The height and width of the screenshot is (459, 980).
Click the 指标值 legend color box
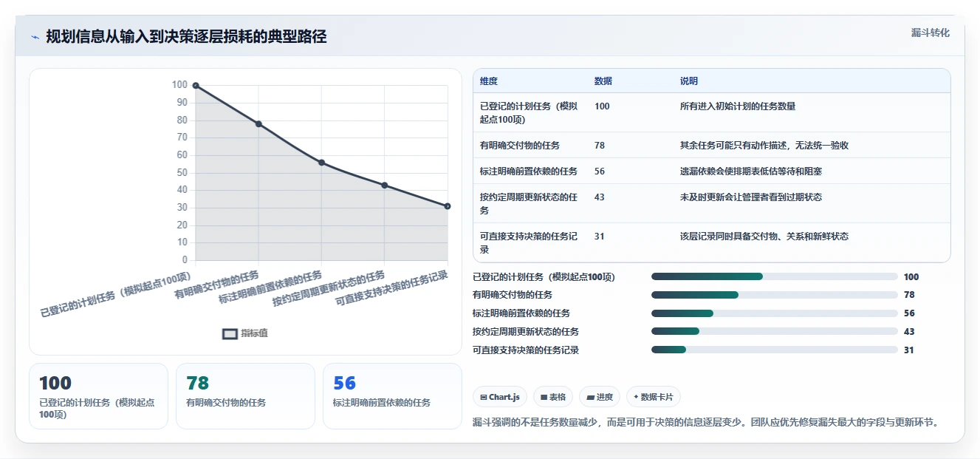point(230,333)
